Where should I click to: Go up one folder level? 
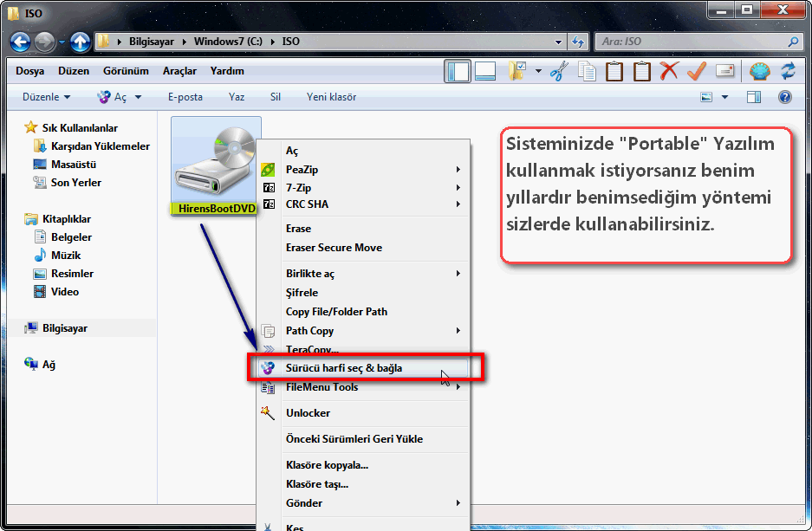[81, 42]
